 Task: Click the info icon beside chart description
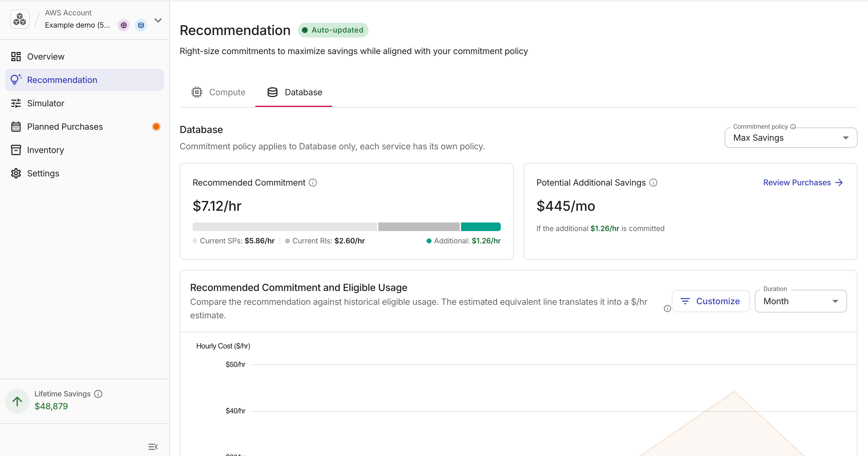click(667, 309)
